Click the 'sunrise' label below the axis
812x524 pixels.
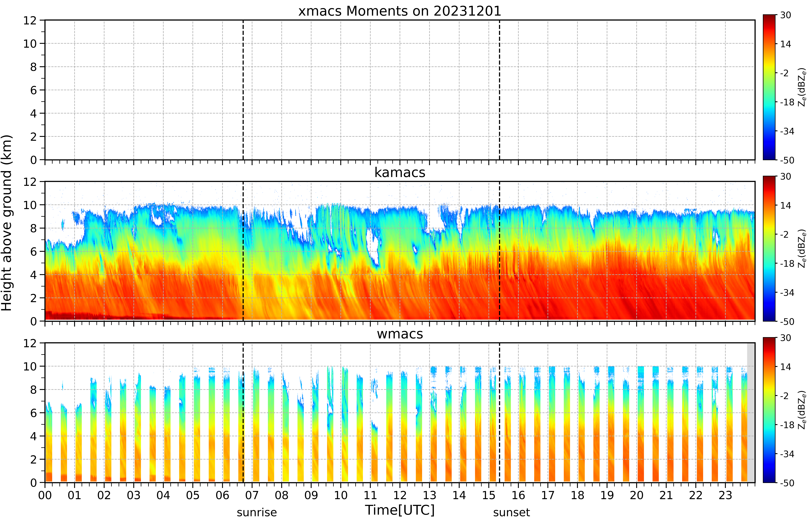pos(257,512)
